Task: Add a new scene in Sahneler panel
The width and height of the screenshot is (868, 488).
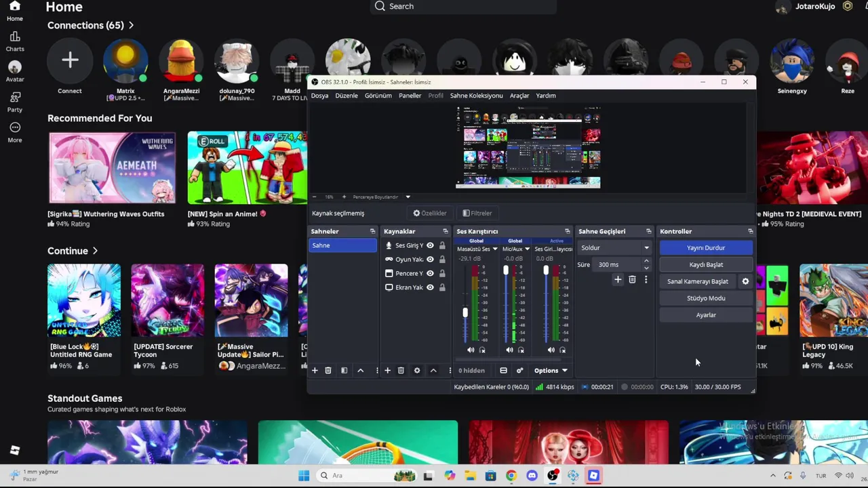Action: pyautogui.click(x=315, y=370)
